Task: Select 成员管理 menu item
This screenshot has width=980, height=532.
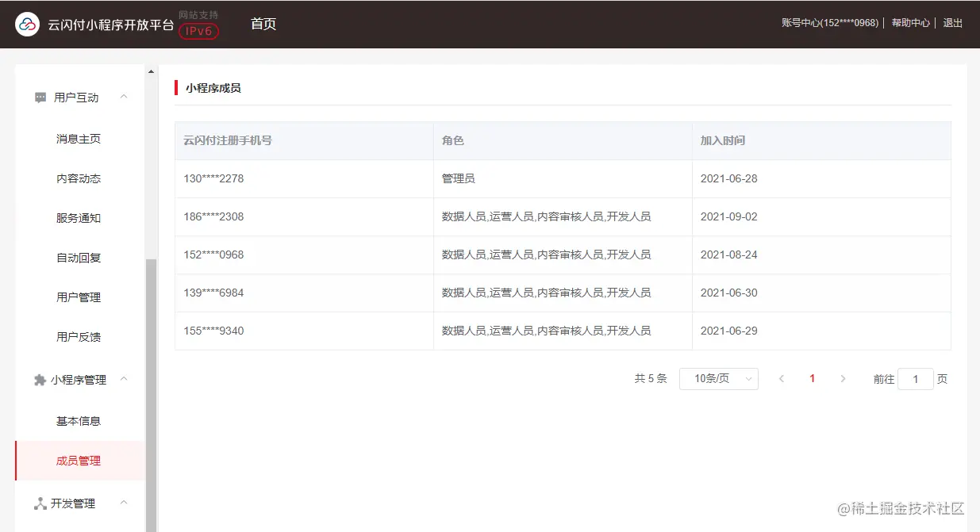Action: coord(79,461)
